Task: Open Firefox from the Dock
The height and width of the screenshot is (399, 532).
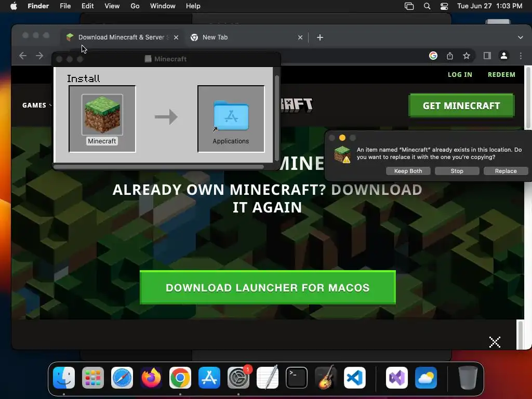Action: point(151,378)
